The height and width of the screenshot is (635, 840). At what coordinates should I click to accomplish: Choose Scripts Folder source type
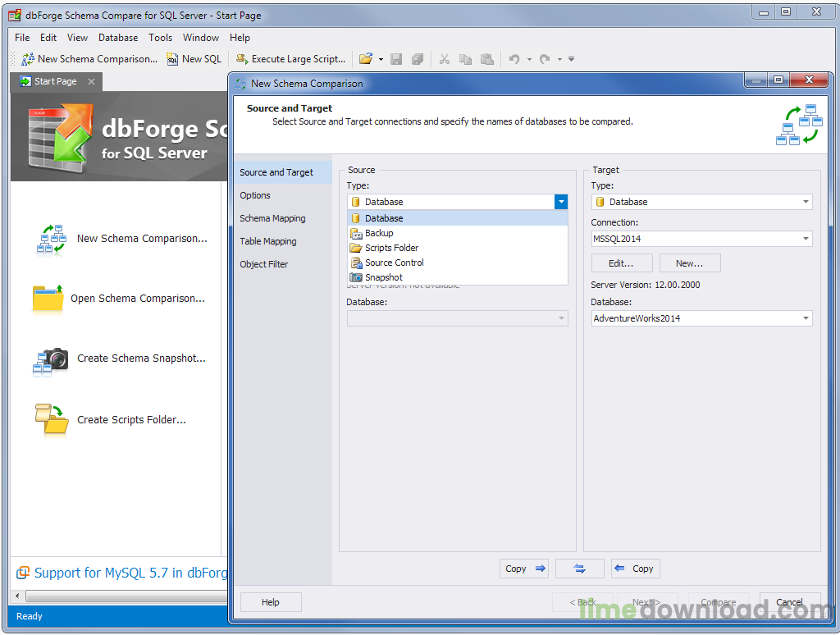pos(391,248)
